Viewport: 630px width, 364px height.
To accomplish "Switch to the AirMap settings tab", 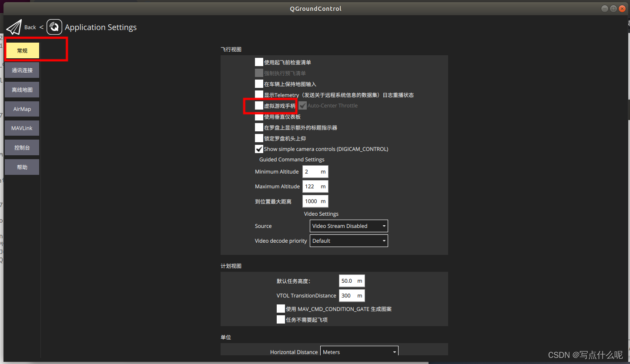I will [22, 109].
